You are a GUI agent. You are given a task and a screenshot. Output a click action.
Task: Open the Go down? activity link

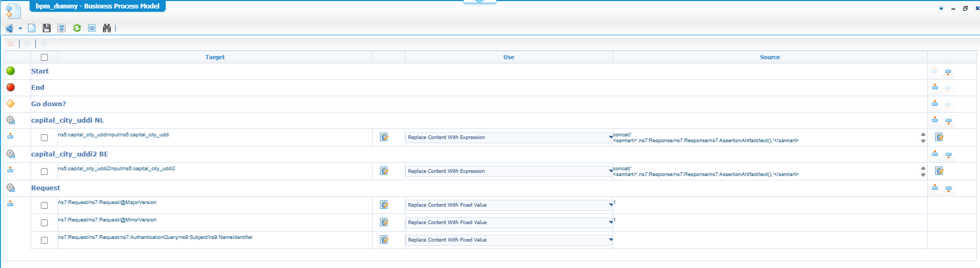(x=49, y=104)
